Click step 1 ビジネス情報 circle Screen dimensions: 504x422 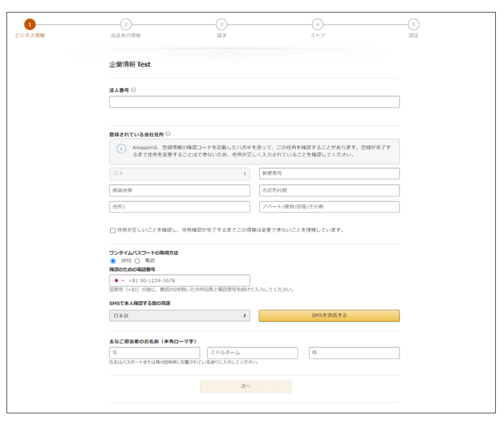[x=30, y=24]
